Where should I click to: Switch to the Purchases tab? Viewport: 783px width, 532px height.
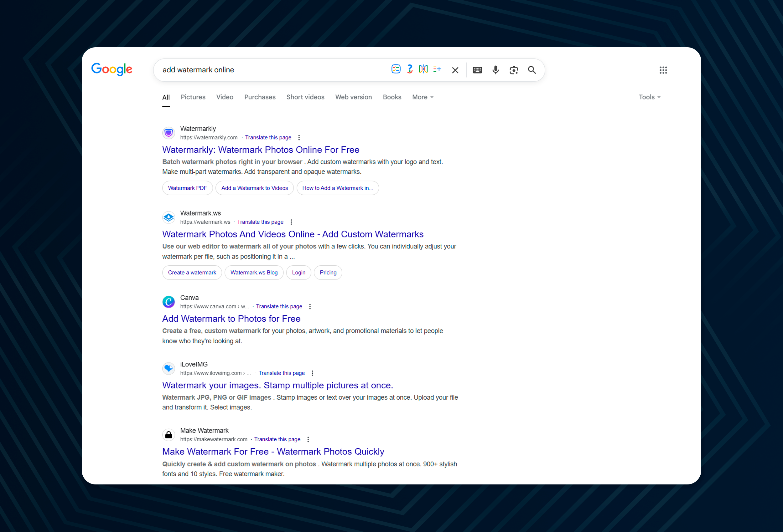260,97
